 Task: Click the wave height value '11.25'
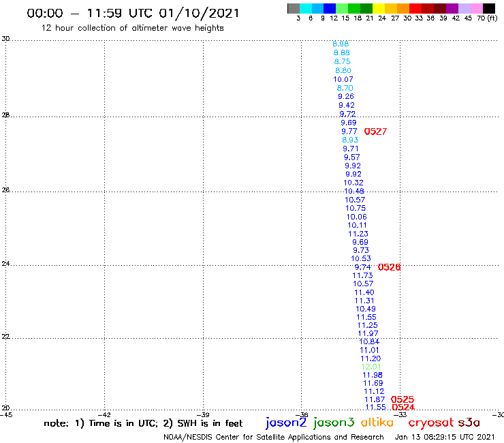tap(368, 326)
